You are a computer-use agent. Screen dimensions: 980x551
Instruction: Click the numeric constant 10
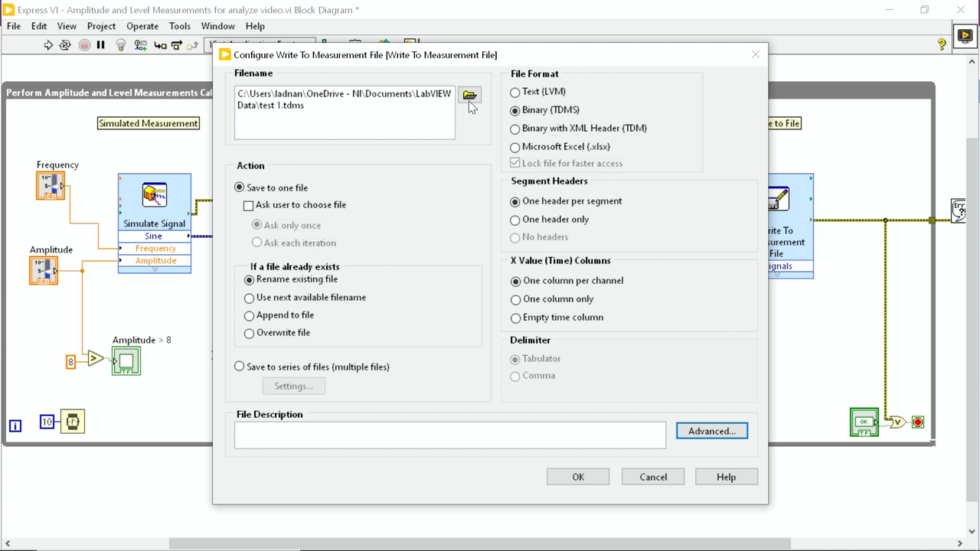[47, 422]
